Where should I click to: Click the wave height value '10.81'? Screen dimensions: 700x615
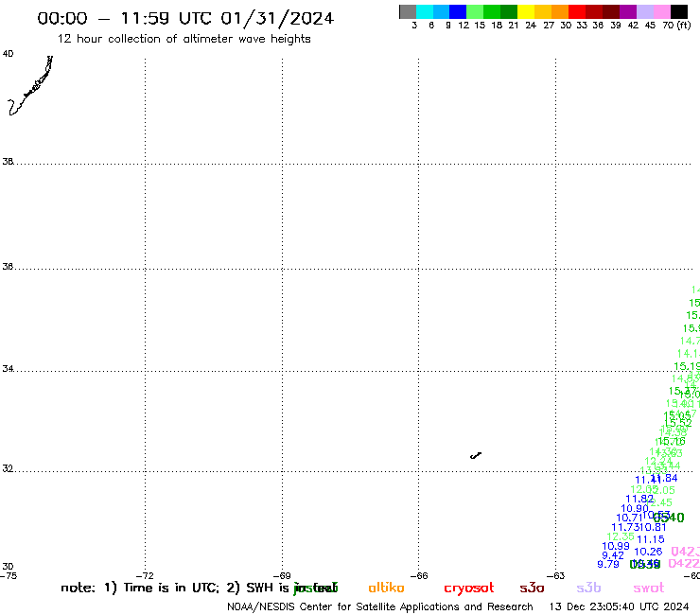point(653,527)
